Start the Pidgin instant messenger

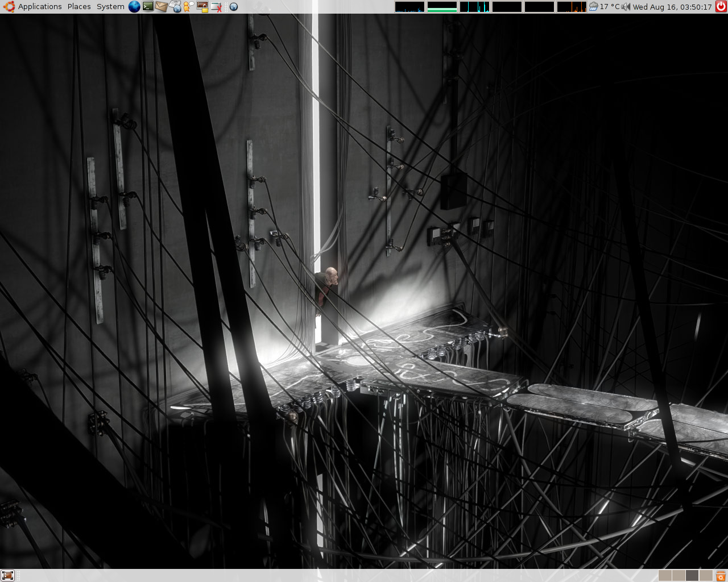coord(188,6)
